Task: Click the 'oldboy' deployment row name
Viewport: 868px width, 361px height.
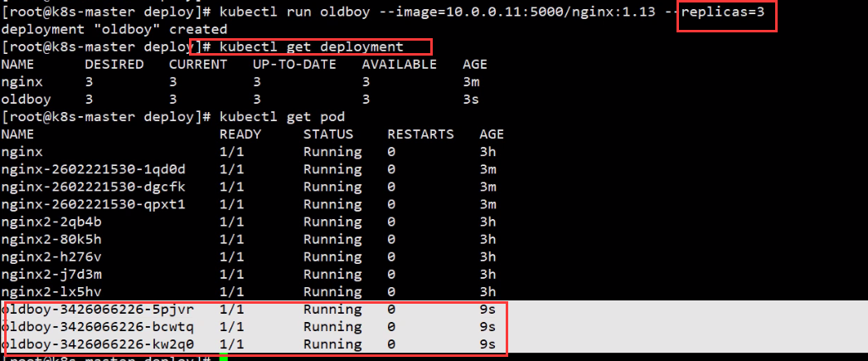Action: click(26, 100)
